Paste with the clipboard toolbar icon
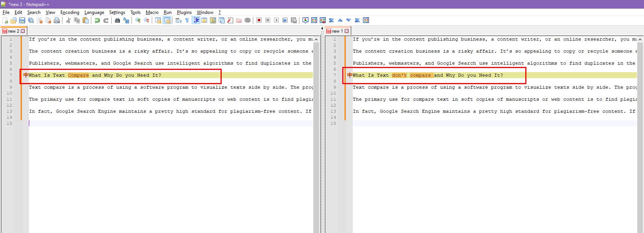This screenshot has height=233, width=644. (x=86, y=20)
